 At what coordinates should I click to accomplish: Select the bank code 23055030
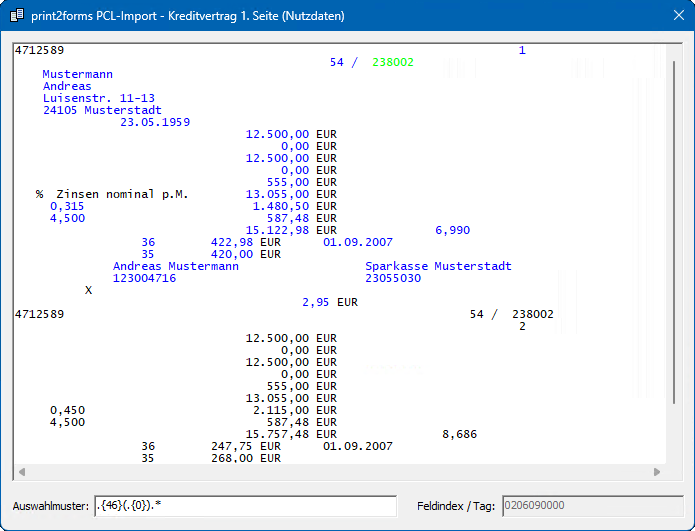pyautogui.click(x=393, y=278)
